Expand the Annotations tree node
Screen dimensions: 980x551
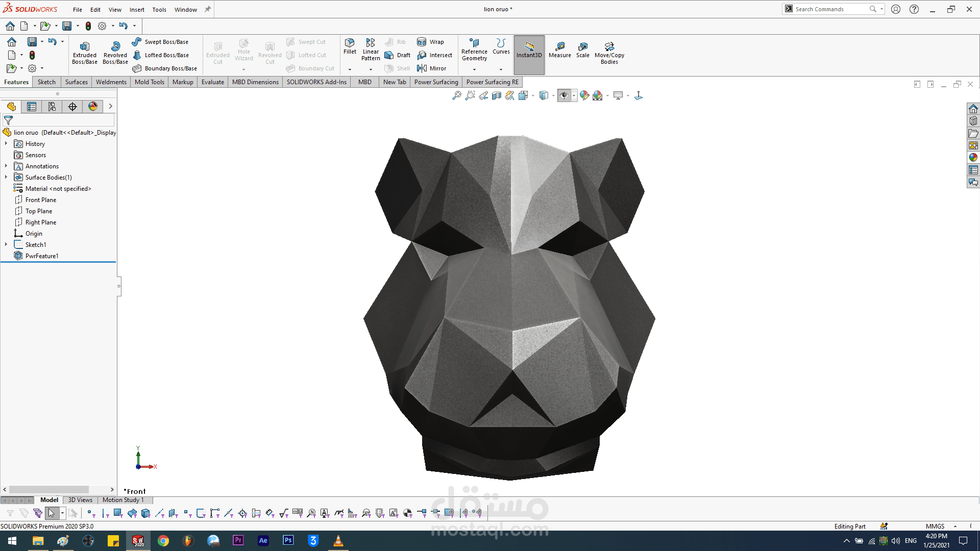[6, 166]
